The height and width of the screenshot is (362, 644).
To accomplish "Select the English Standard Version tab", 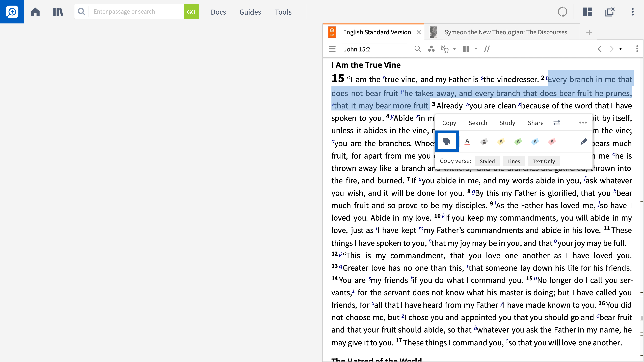I will point(373,32).
